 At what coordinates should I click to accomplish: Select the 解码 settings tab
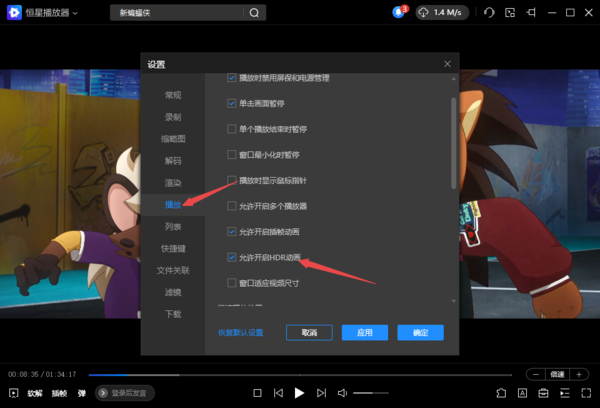[173, 161]
